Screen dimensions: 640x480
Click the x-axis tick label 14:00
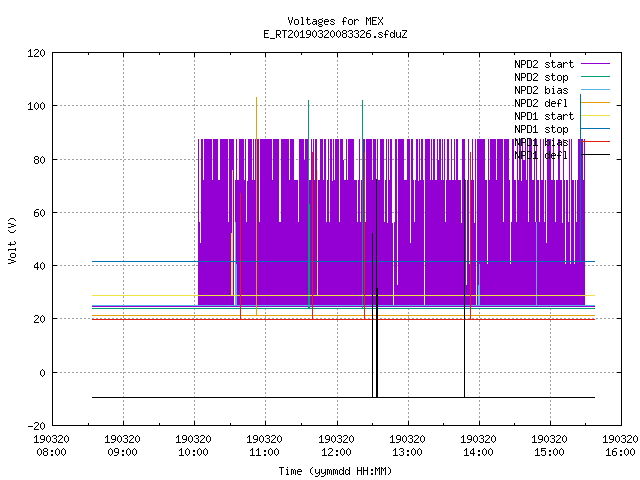coord(478,452)
